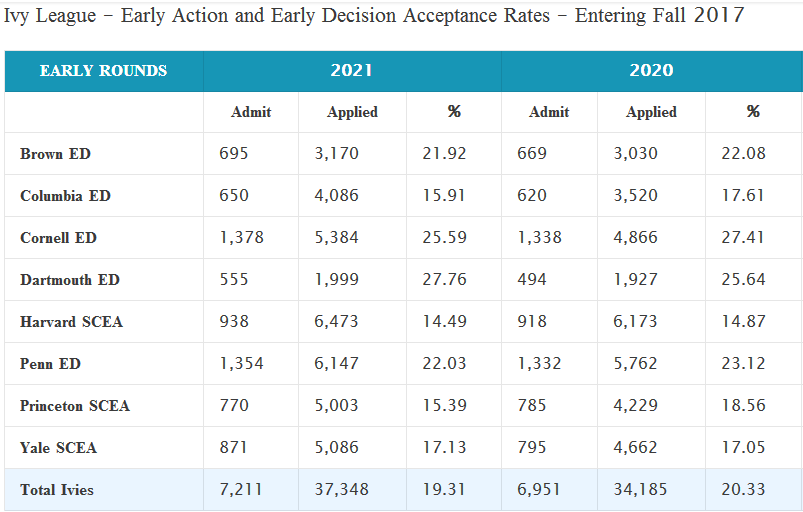Select Harvard's 2021 applied value 6,473
The height and width of the screenshot is (512, 803).
point(336,322)
